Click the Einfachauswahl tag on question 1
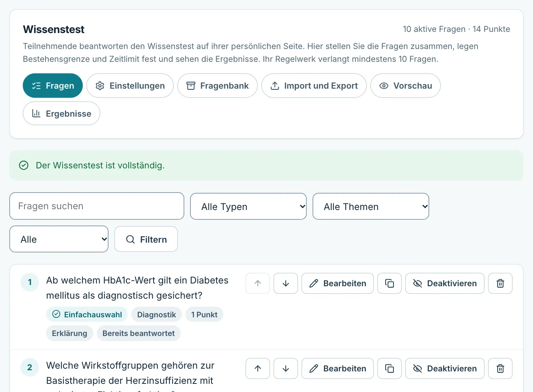Image resolution: width=533 pixels, height=392 pixels. 87,314
